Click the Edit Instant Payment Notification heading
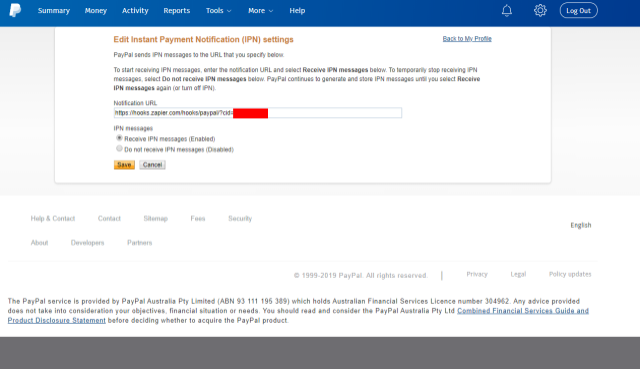This screenshot has height=369, width=640. pos(203,40)
